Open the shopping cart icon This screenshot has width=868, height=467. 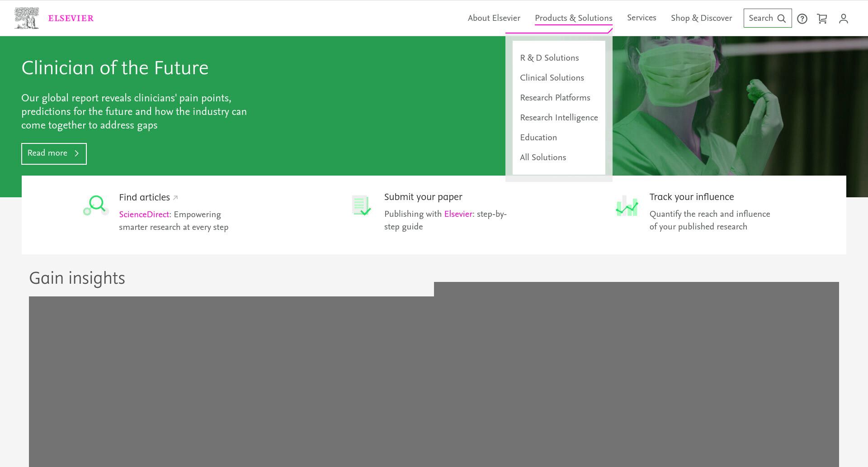pyautogui.click(x=822, y=19)
